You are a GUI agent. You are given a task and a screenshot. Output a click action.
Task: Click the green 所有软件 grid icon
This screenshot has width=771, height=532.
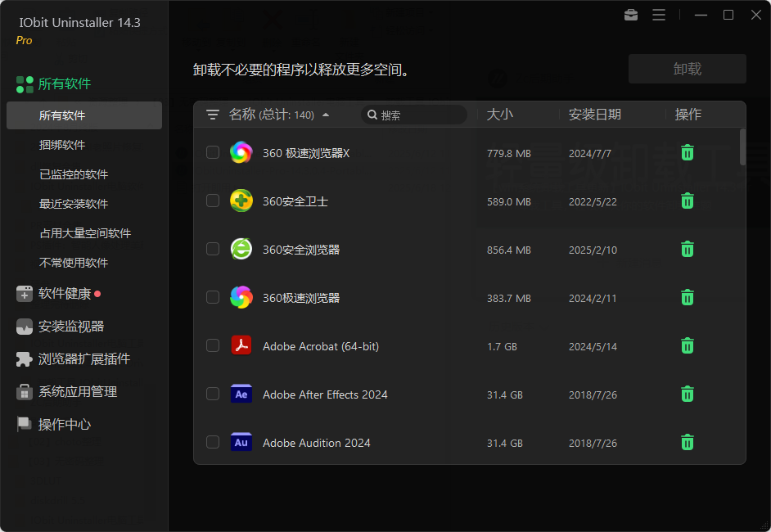[25, 84]
